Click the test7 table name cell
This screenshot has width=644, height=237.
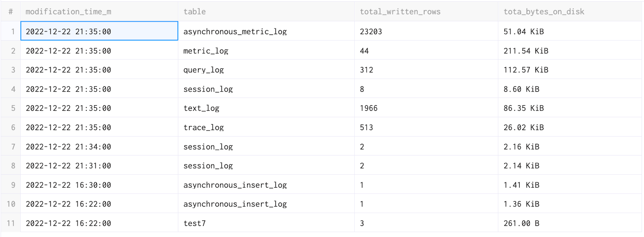click(x=195, y=223)
